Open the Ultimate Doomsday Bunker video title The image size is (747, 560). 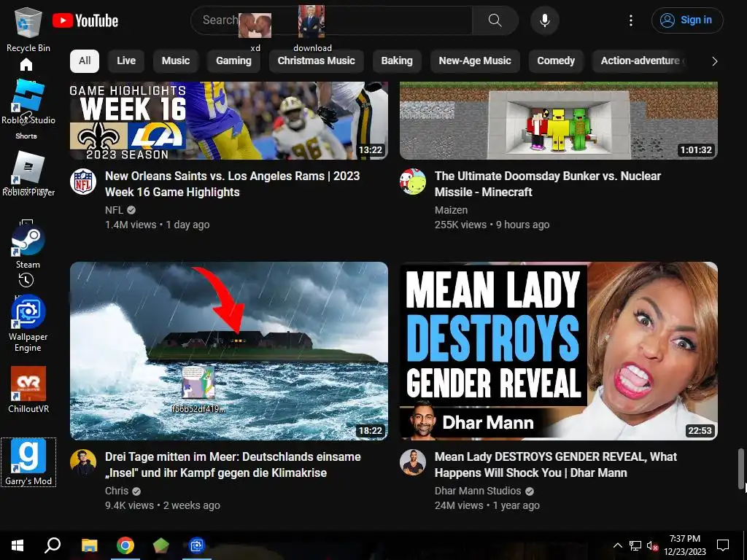click(x=547, y=184)
